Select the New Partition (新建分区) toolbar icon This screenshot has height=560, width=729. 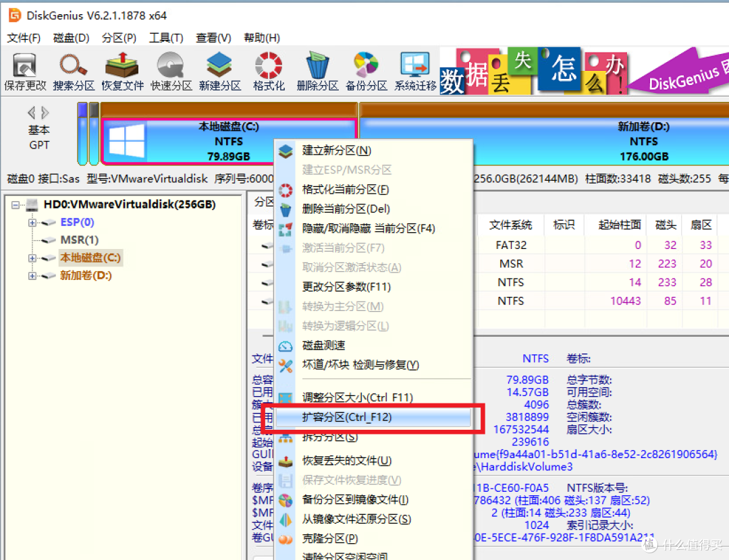click(220, 72)
